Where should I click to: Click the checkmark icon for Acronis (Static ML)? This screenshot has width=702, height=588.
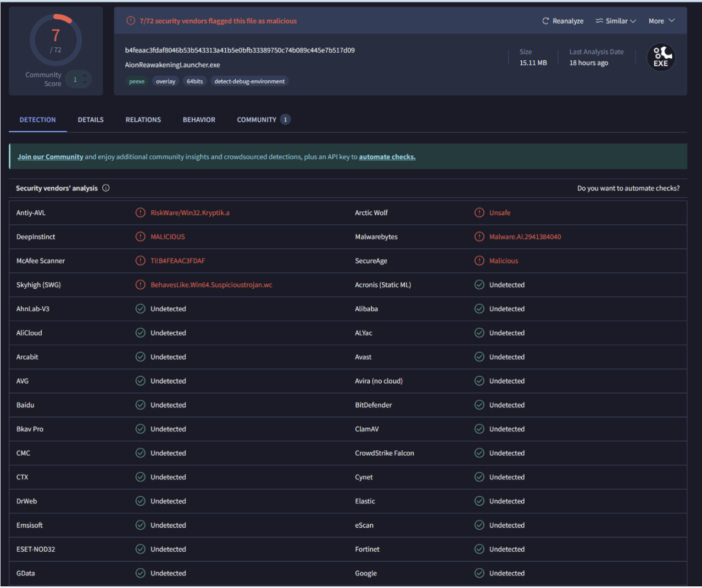[x=480, y=285]
